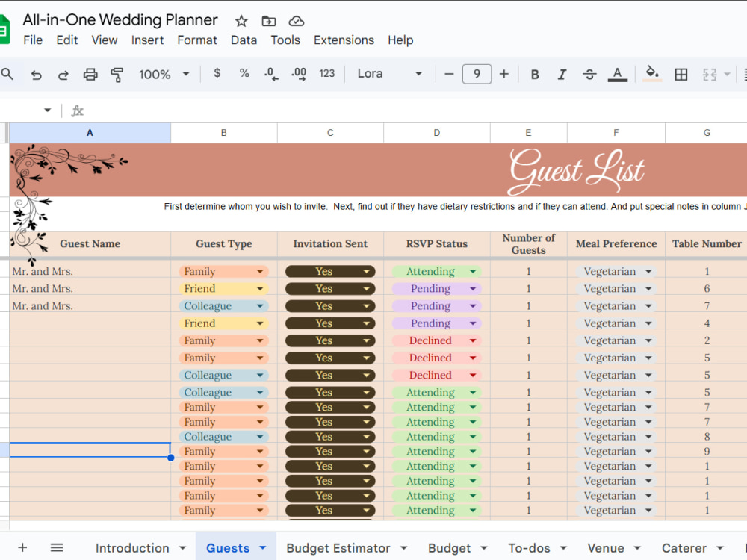Switch to the To-dos sheet tab
This screenshot has height=560, width=747.
pos(529,548)
